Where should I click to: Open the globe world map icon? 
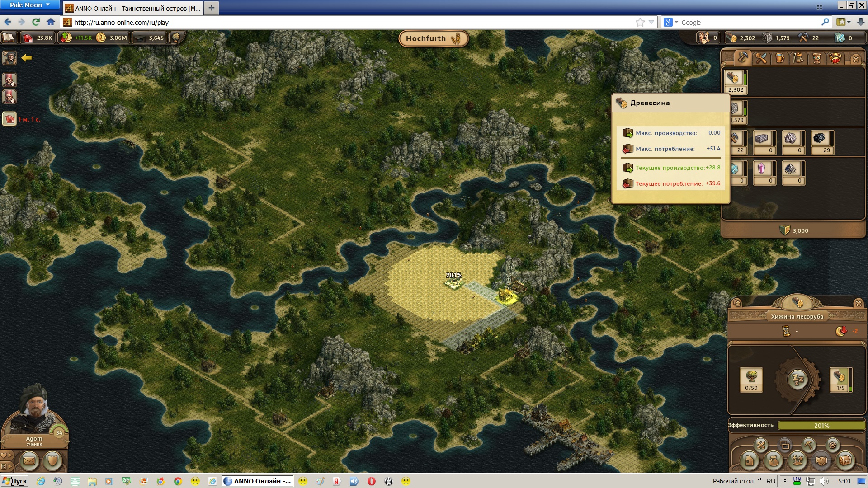pyautogui.click(x=176, y=38)
